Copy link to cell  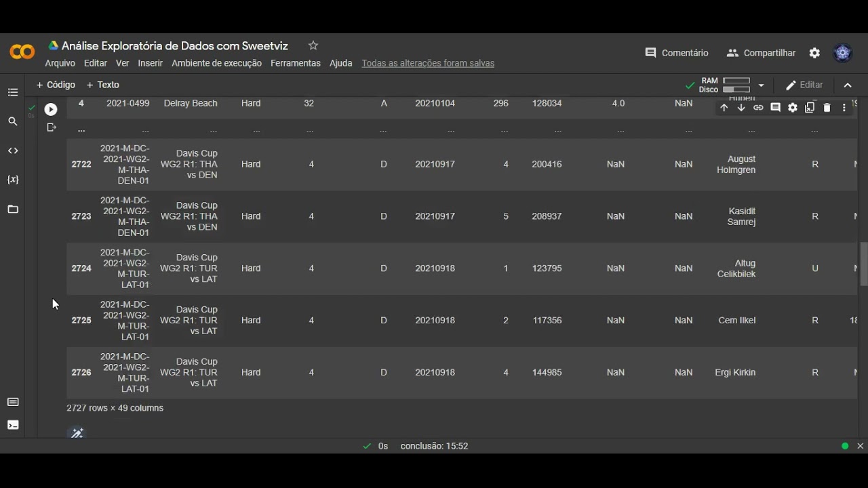[x=758, y=108]
